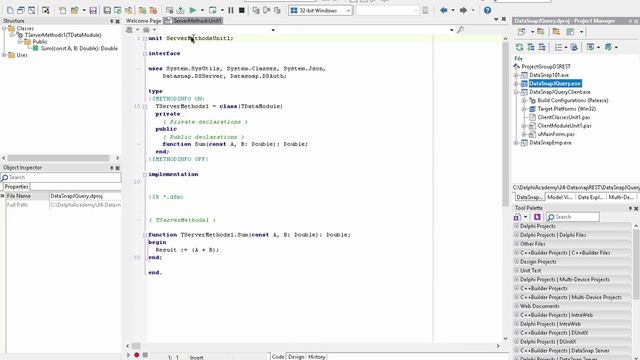Refresh the Project Manager with green arrows
This screenshot has height=360, width=640.
coord(519,47)
